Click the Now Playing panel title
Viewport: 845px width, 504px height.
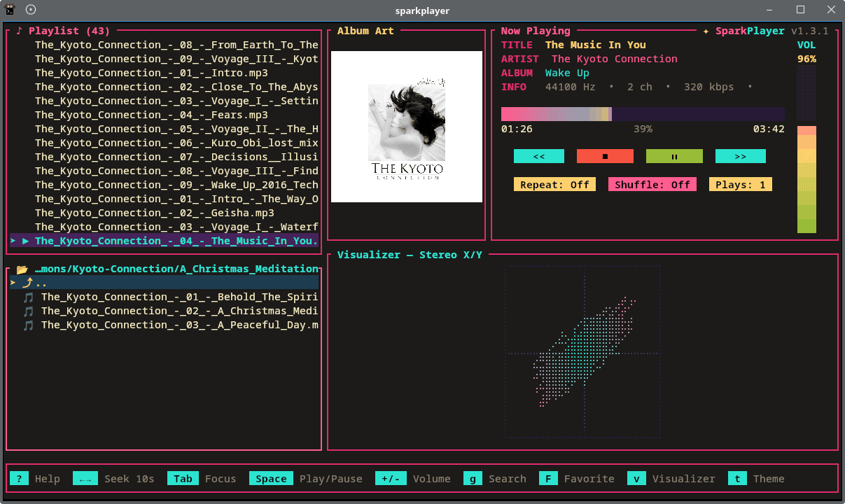point(536,31)
